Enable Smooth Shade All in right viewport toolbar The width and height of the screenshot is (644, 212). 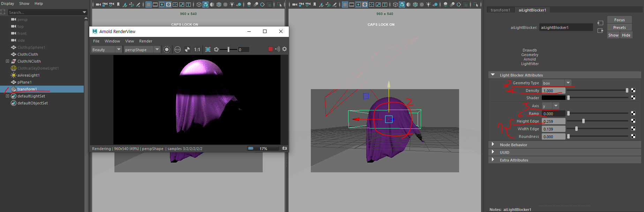pyautogui.click(x=402, y=5)
